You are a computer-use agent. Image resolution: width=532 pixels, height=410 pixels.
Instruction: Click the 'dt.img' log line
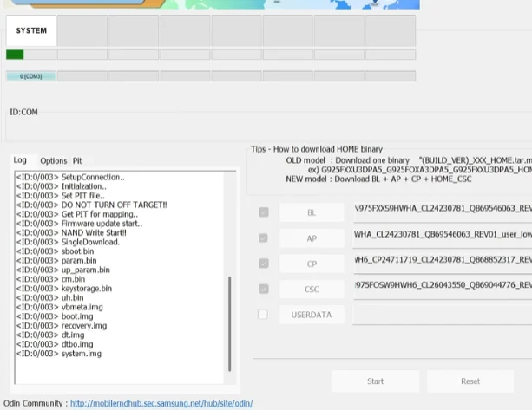pos(50,335)
